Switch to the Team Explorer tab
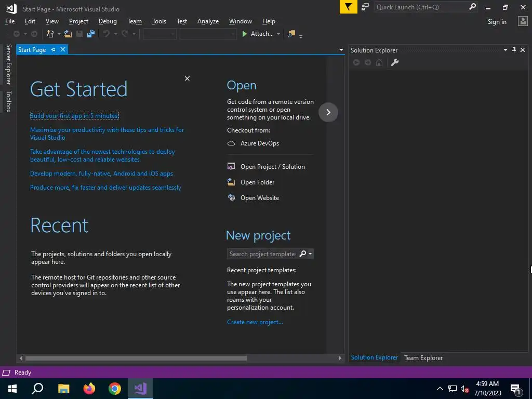This screenshot has width=532, height=399. point(423,357)
